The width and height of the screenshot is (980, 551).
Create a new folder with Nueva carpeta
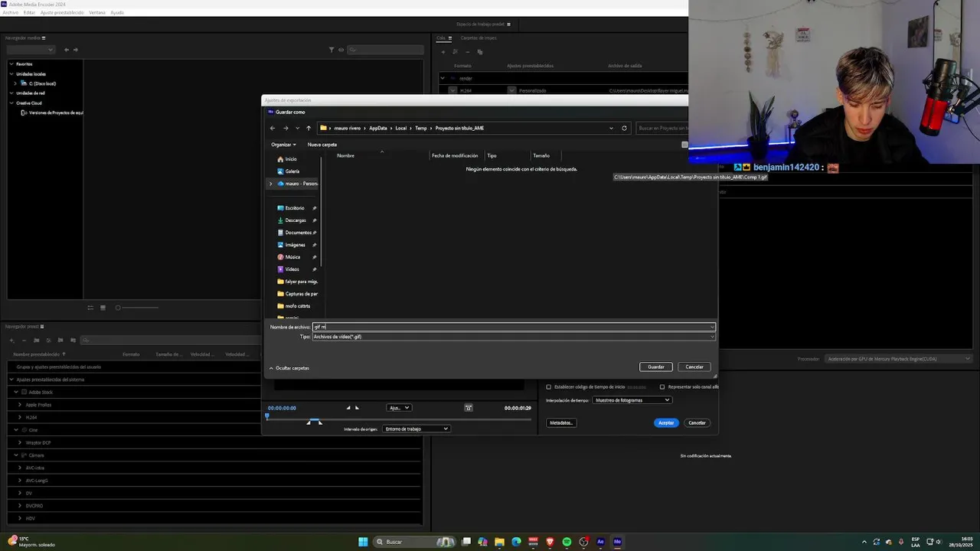[x=322, y=145]
